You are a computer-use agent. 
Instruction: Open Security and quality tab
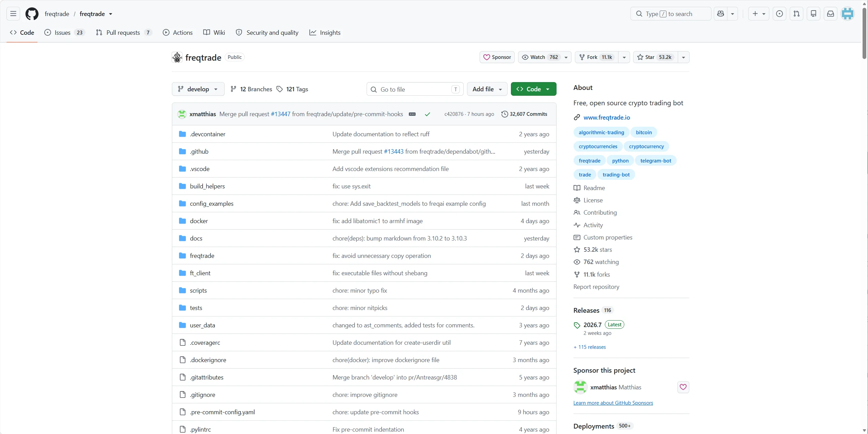[267, 32]
